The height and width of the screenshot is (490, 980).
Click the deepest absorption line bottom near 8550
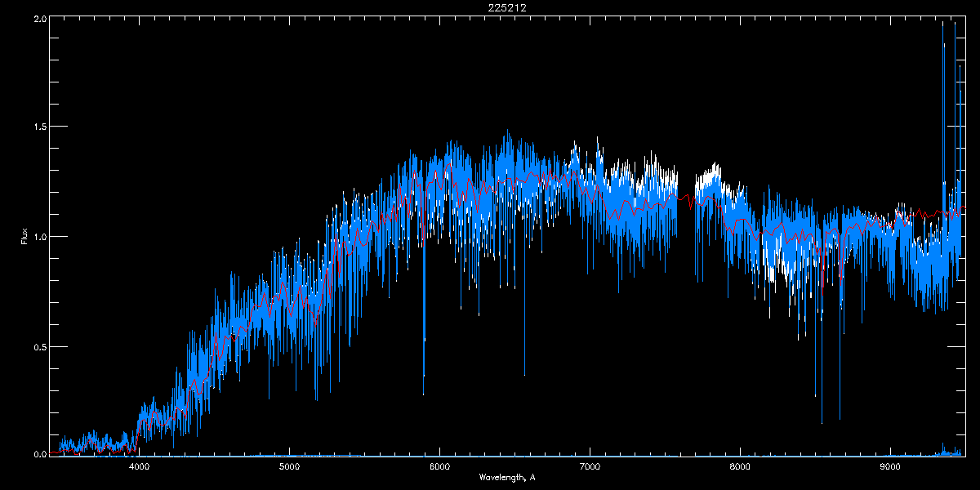click(x=822, y=421)
